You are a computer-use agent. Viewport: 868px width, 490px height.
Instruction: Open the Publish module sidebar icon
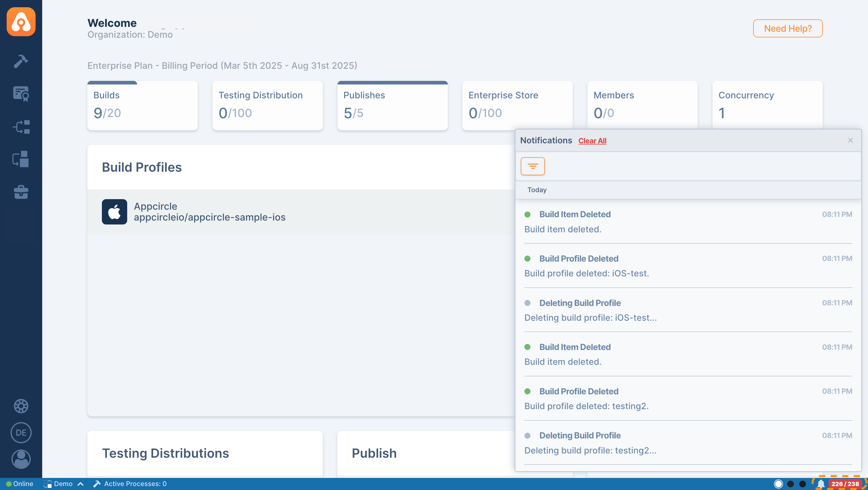click(x=21, y=159)
